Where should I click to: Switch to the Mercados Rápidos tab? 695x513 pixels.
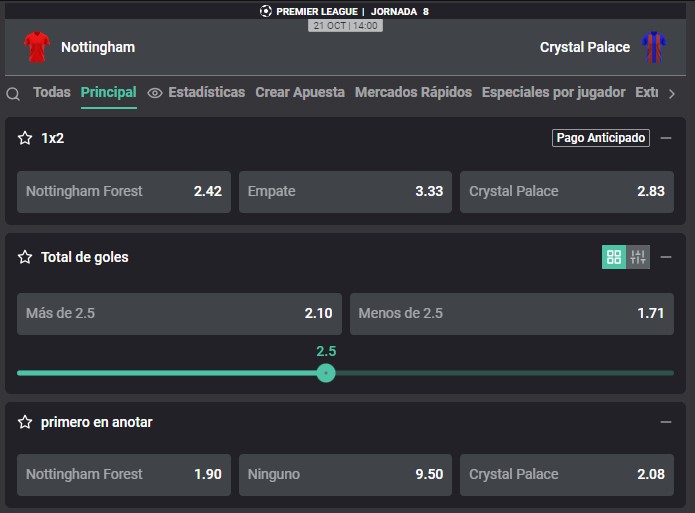tap(414, 92)
